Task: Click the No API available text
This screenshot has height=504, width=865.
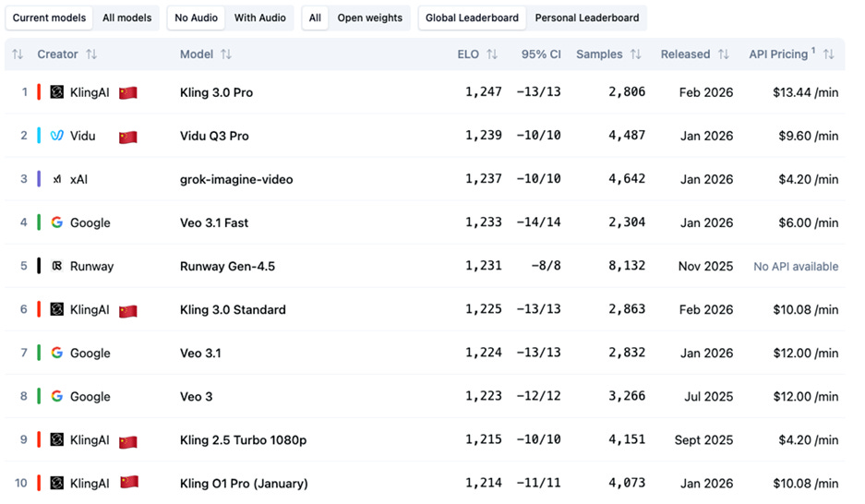Action: point(796,267)
